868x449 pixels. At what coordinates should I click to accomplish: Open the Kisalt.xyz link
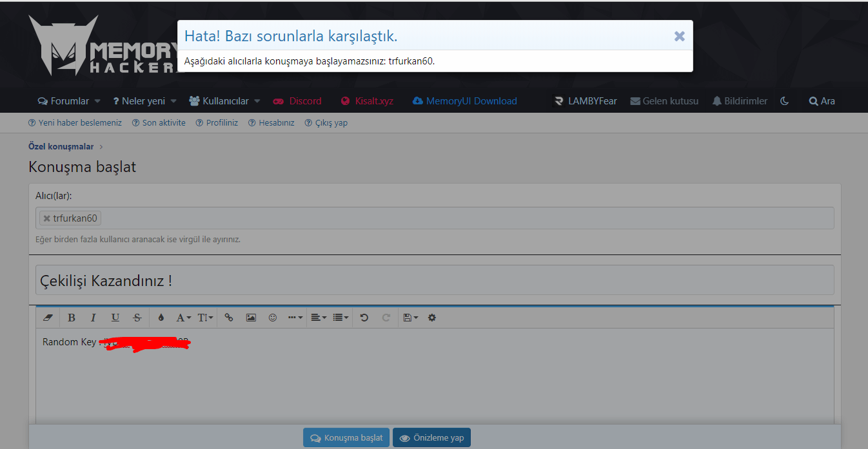click(x=367, y=101)
